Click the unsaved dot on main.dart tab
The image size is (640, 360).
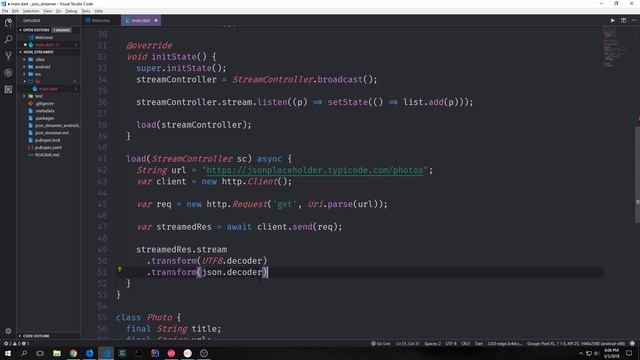[156, 20]
